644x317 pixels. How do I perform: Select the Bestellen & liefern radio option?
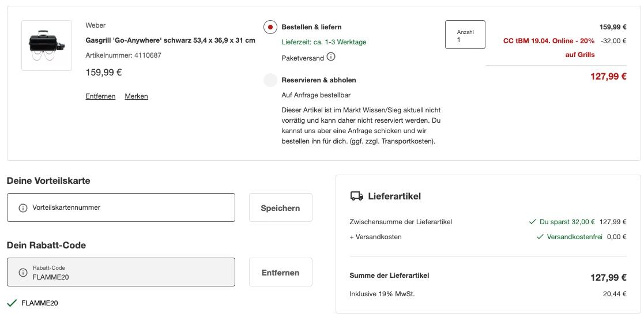[270, 27]
